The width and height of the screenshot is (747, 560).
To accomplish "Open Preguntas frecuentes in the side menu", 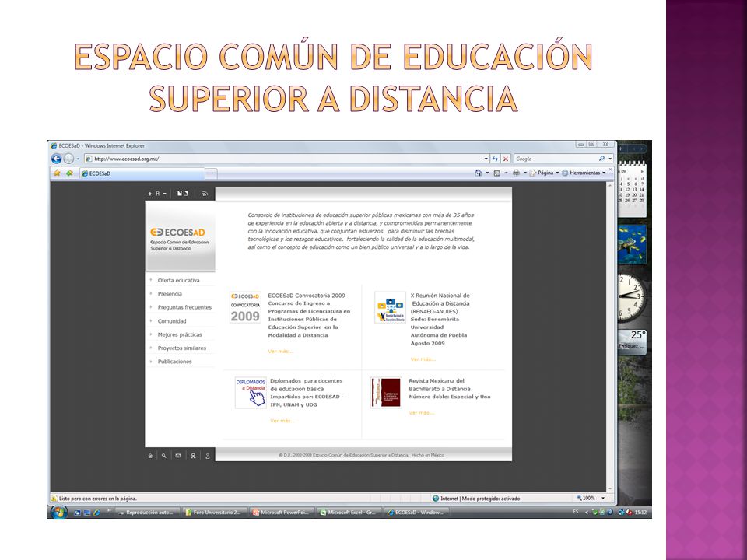I will 184,307.
